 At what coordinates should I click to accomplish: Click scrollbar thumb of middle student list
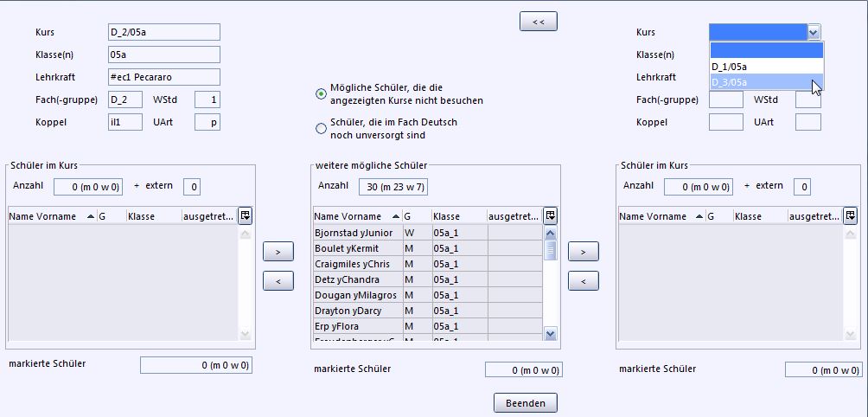(x=550, y=250)
